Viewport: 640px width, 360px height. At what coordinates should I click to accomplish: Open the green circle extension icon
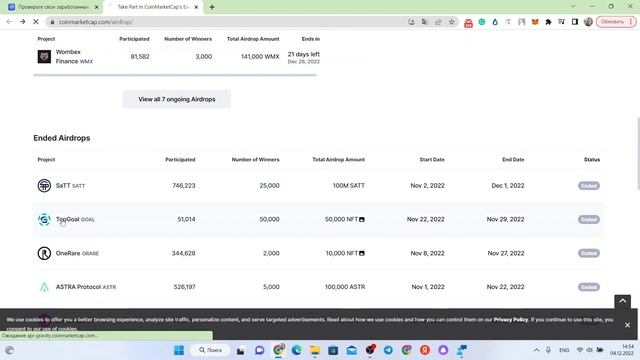[x=482, y=22]
